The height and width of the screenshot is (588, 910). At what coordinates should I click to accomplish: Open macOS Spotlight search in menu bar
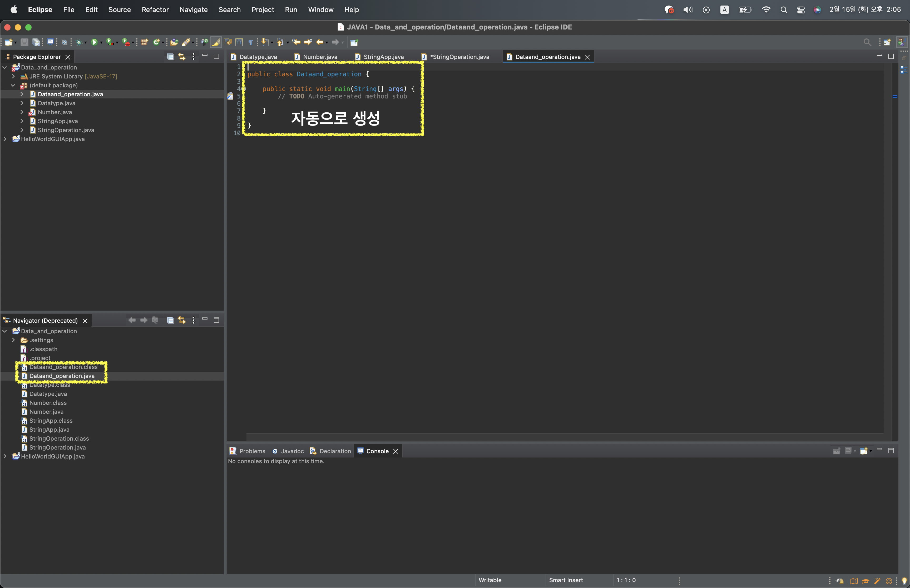[784, 9]
